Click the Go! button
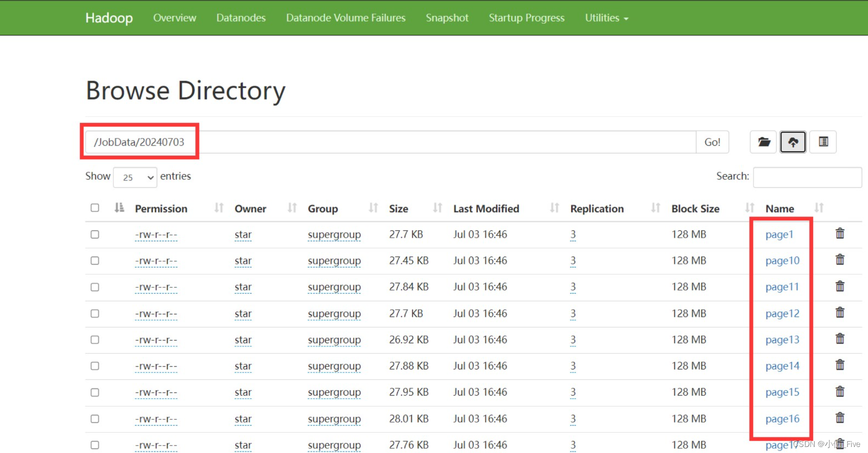 pos(712,142)
